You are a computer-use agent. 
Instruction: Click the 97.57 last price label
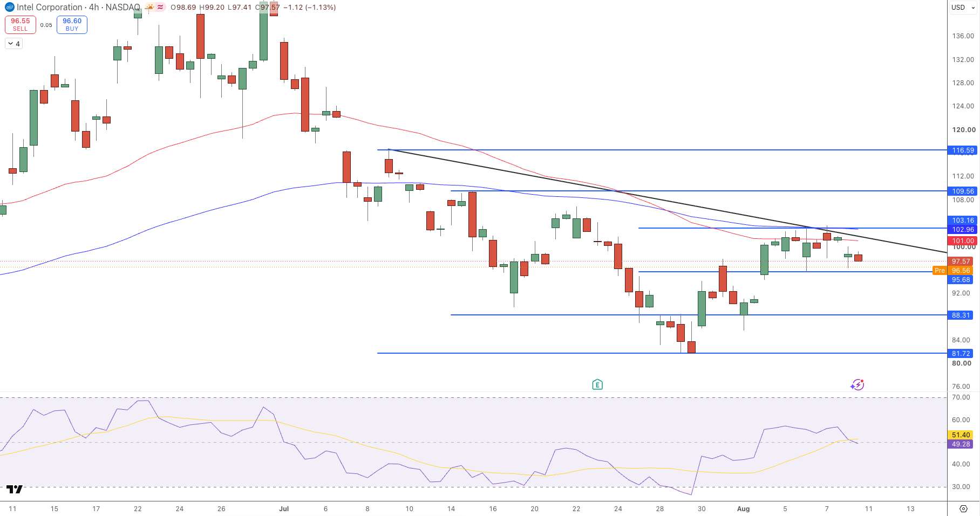(961, 262)
